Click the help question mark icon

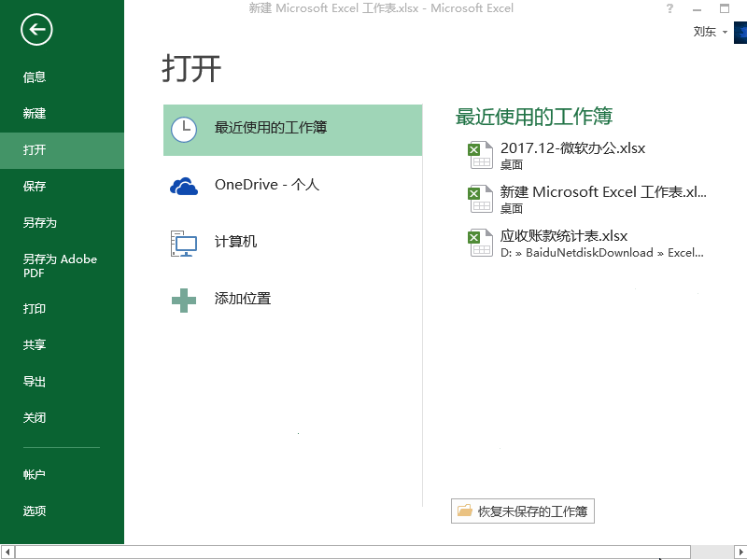pos(669,9)
